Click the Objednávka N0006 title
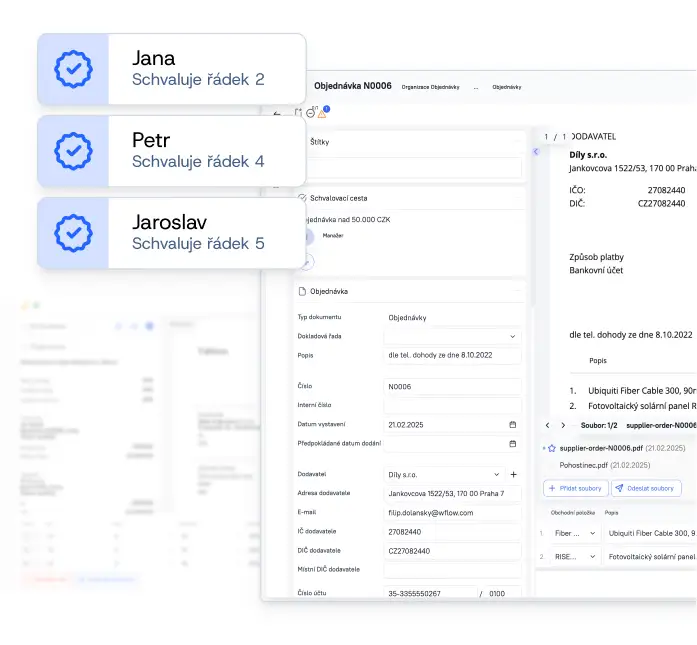Image resolution: width=697 pixels, height=645 pixels. 353,86
